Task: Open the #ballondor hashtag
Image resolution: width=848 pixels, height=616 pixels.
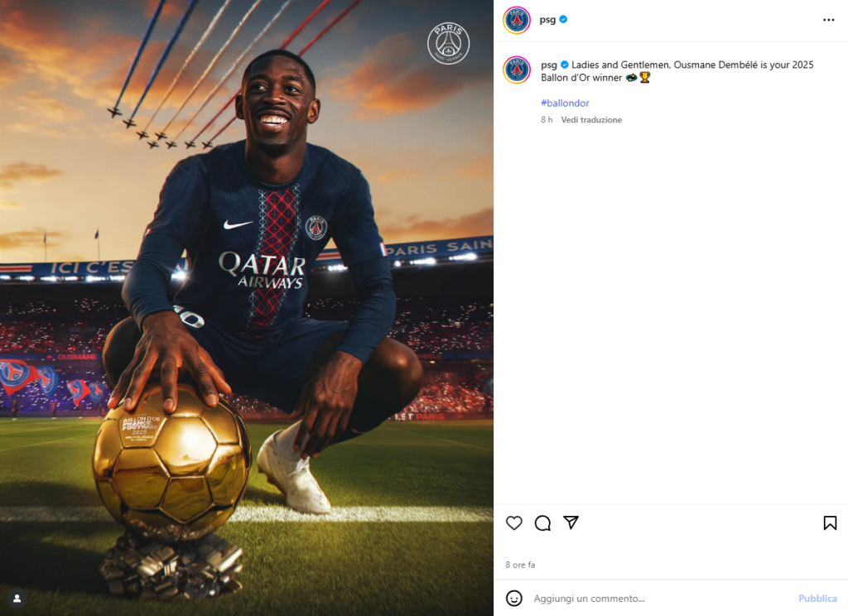Action: pyautogui.click(x=565, y=103)
